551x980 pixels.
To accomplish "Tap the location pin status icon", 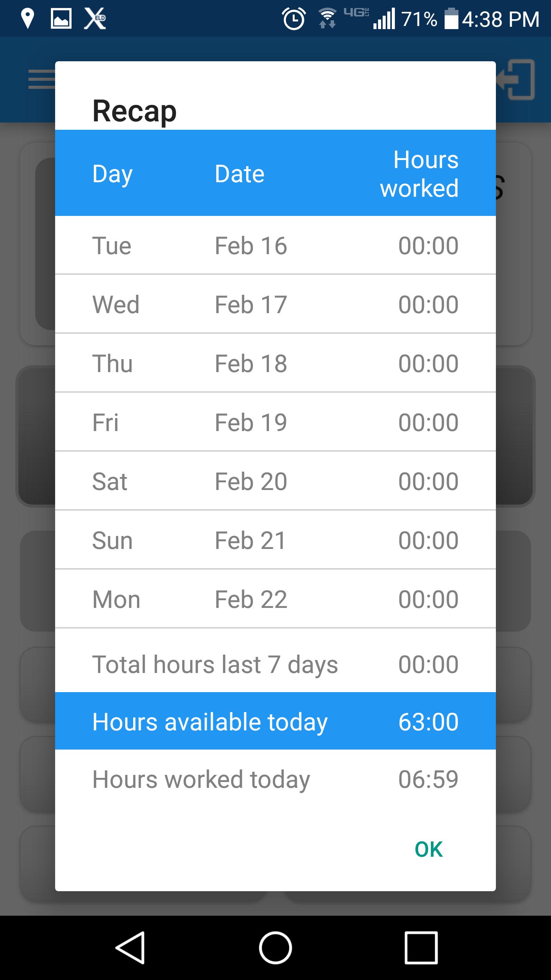I will (28, 19).
